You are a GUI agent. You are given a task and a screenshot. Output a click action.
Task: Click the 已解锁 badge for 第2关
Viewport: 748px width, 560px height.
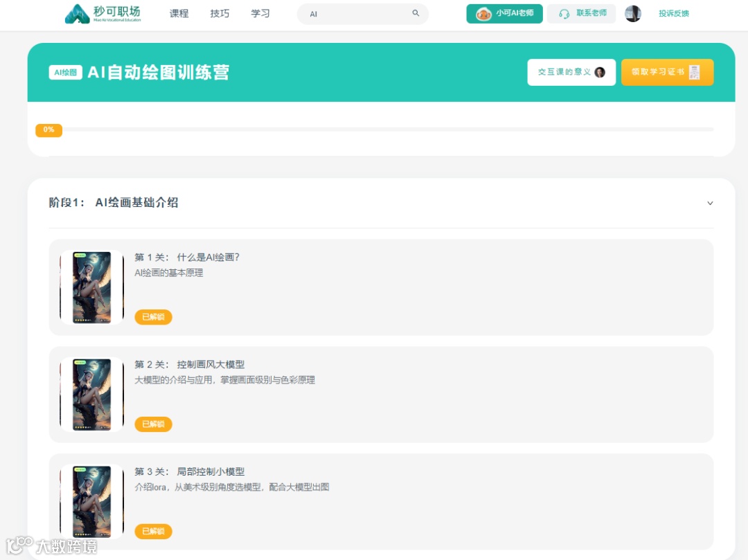[153, 424]
